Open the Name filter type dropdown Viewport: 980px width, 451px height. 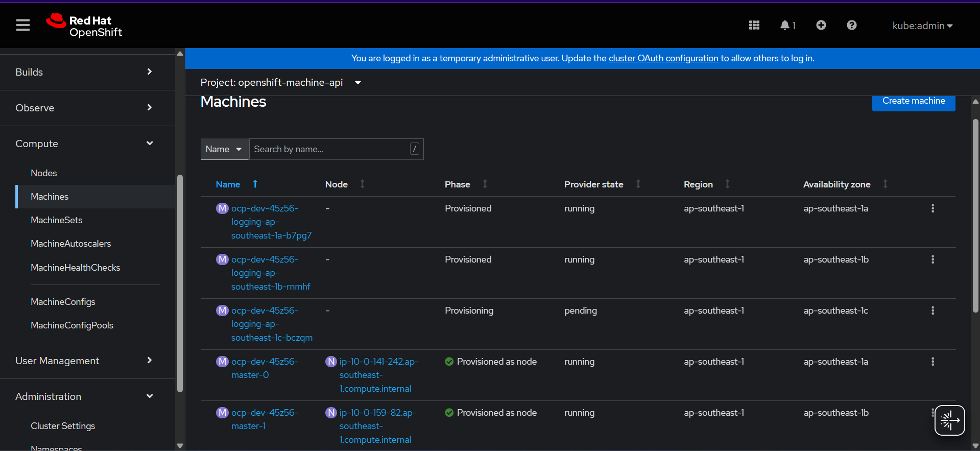224,149
